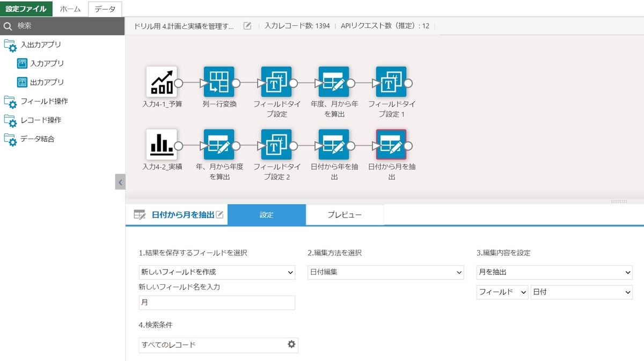Click the search magnifier icon in sidebar
This screenshot has width=644, height=361.
click(8, 26)
